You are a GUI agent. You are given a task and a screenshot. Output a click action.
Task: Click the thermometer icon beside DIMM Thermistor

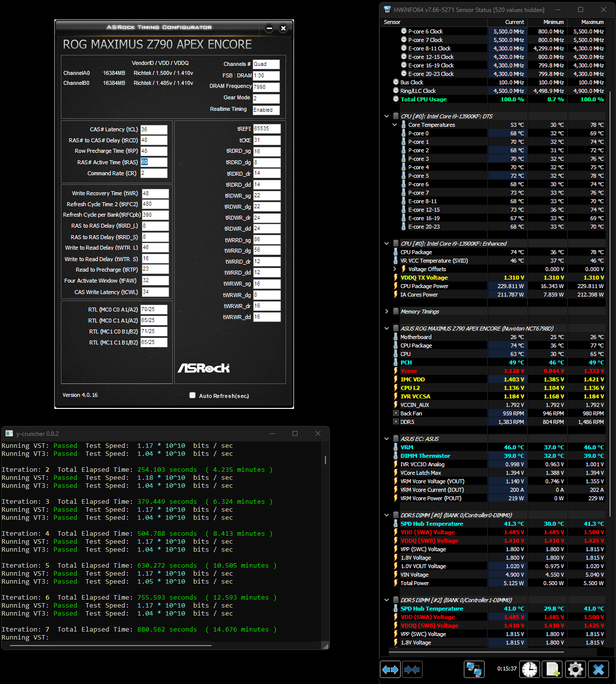pyautogui.click(x=396, y=456)
